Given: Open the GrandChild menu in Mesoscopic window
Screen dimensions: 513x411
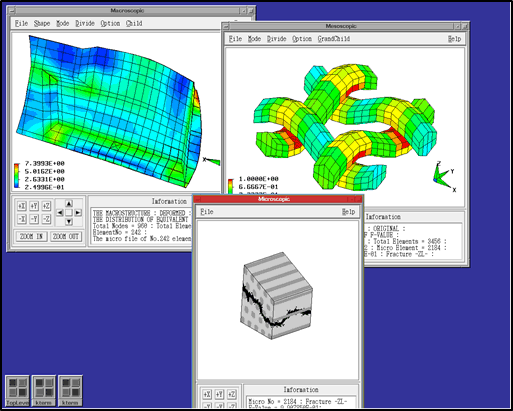Looking at the screenshot, I should coord(334,39).
